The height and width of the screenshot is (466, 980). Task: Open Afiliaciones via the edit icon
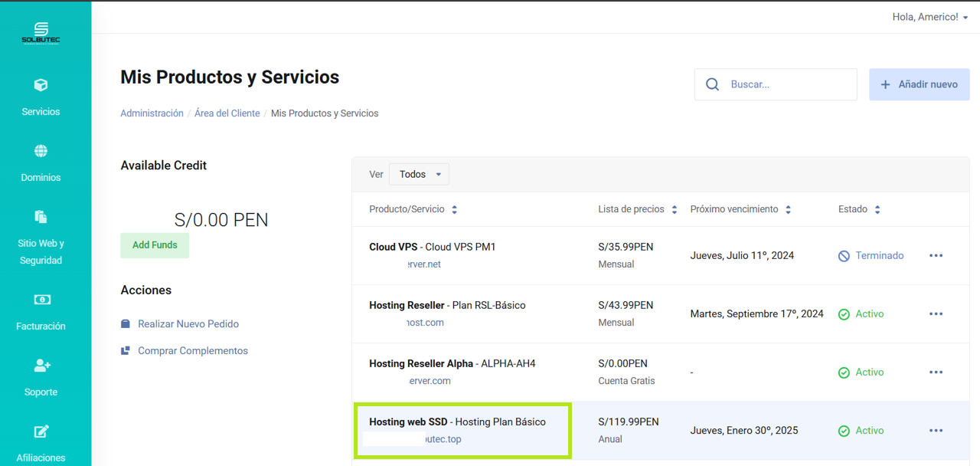(x=41, y=432)
